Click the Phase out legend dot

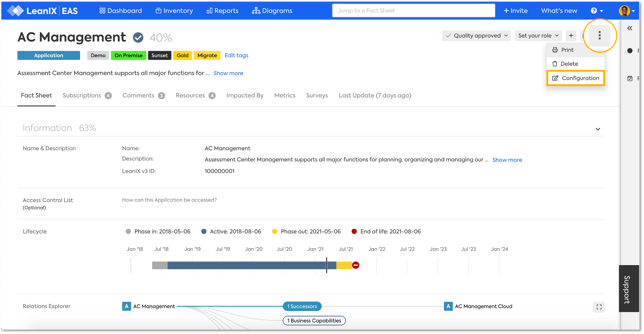click(274, 232)
